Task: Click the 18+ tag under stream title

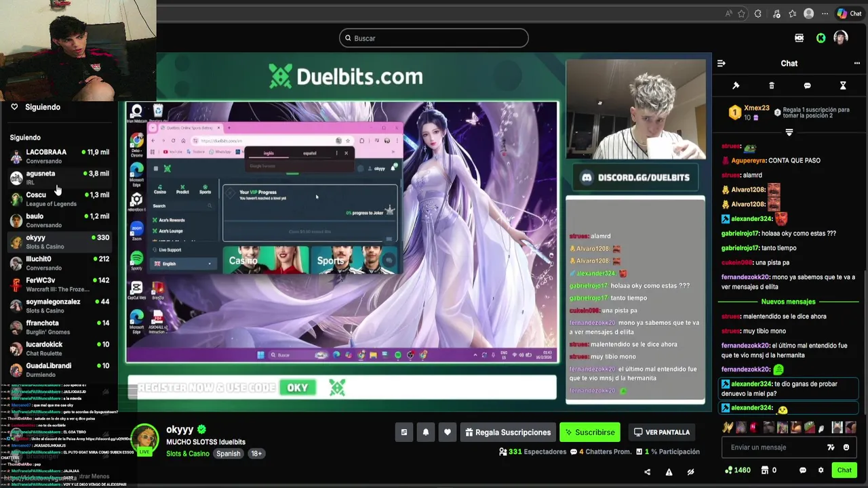Action: pyautogui.click(x=256, y=453)
